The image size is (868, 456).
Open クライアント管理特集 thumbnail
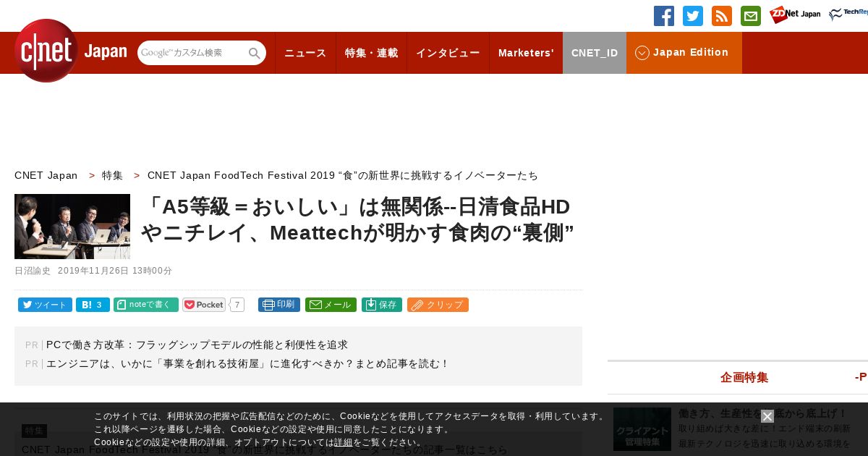[642, 429]
